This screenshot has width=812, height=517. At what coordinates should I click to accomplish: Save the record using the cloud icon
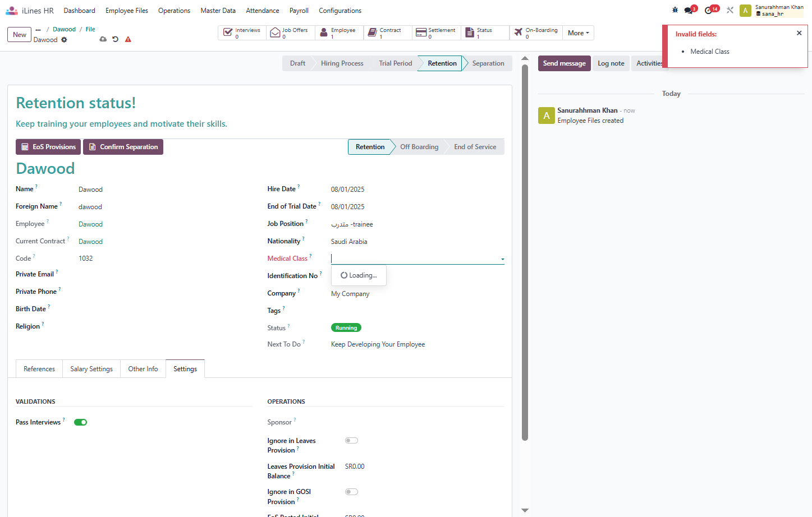tap(103, 39)
